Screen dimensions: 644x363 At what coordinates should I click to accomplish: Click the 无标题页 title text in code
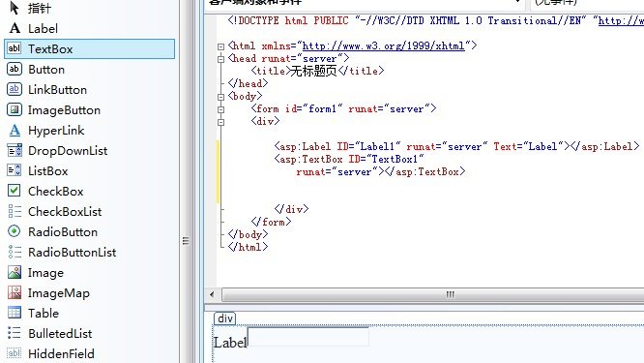(x=314, y=71)
